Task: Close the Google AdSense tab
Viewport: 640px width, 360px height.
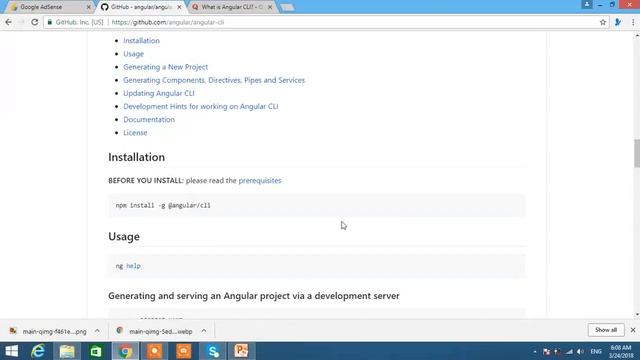Action: 89,7
